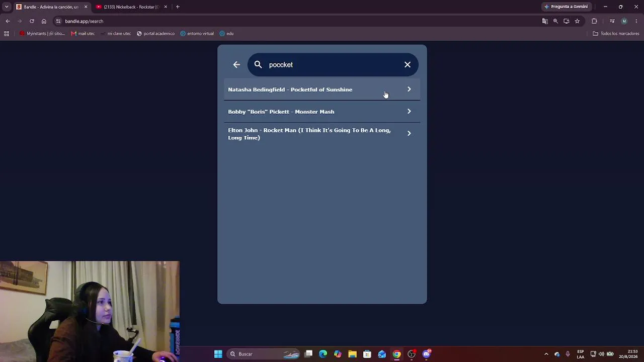Go back using the Bandle search back arrow
Image resolution: width=644 pixels, height=362 pixels.
pos(236,65)
